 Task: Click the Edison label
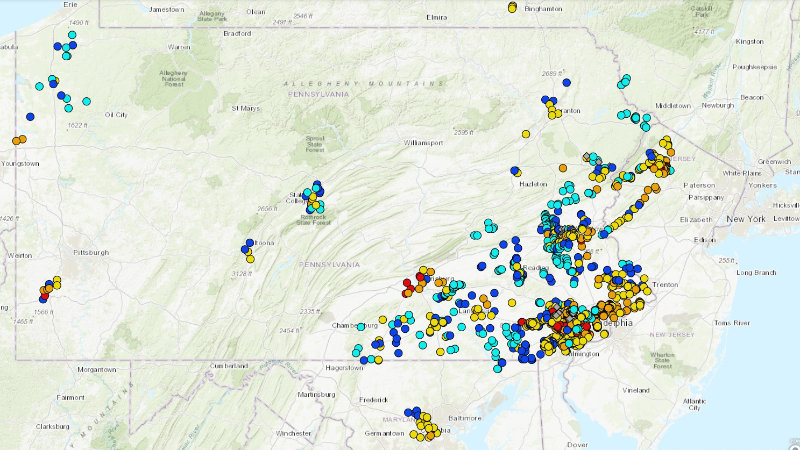click(705, 240)
